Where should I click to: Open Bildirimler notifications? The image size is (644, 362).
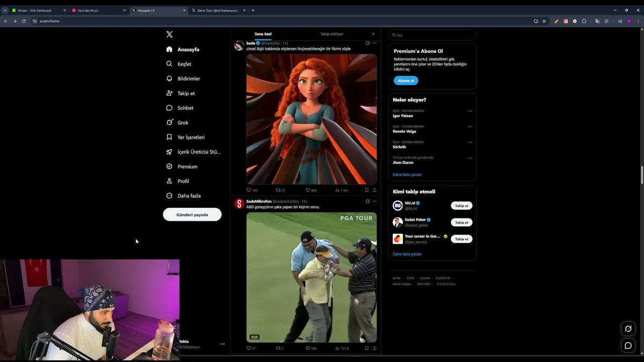point(184,78)
